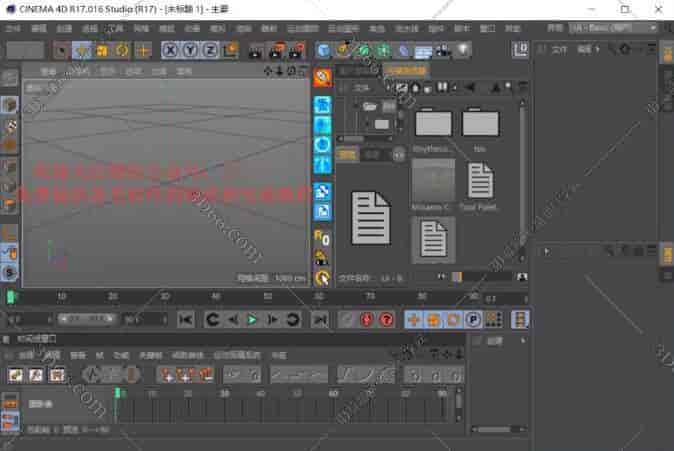674x451 pixels.
Task: Click the F0 icon in the vertical palette
Action: coord(322,238)
